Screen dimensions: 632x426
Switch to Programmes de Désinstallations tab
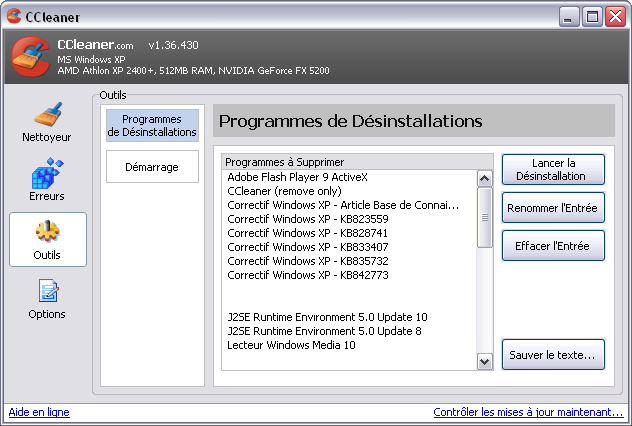click(152, 125)
